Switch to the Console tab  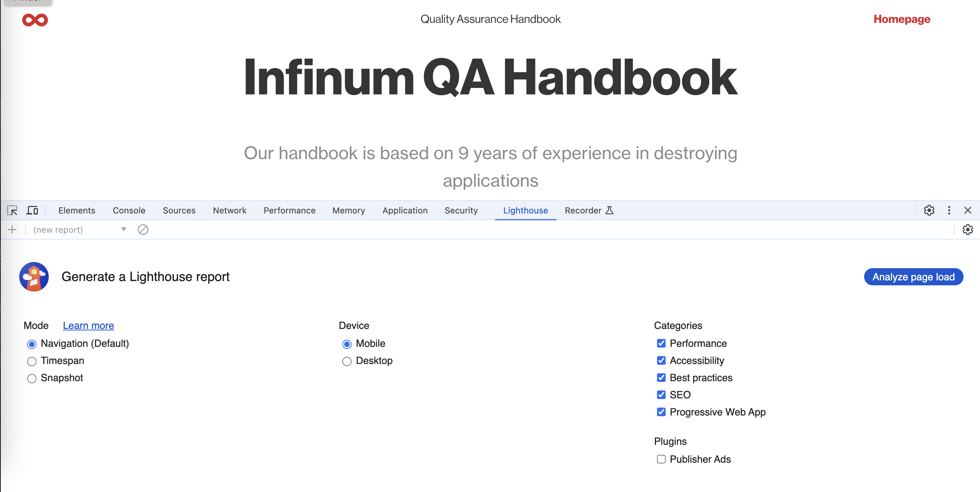click(x=129, y=210)
